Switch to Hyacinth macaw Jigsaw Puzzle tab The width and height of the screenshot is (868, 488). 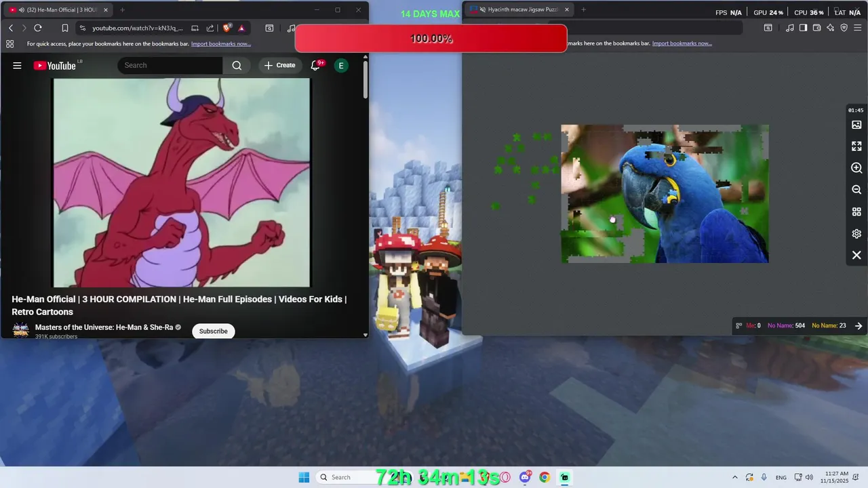(x=518, y=9)
